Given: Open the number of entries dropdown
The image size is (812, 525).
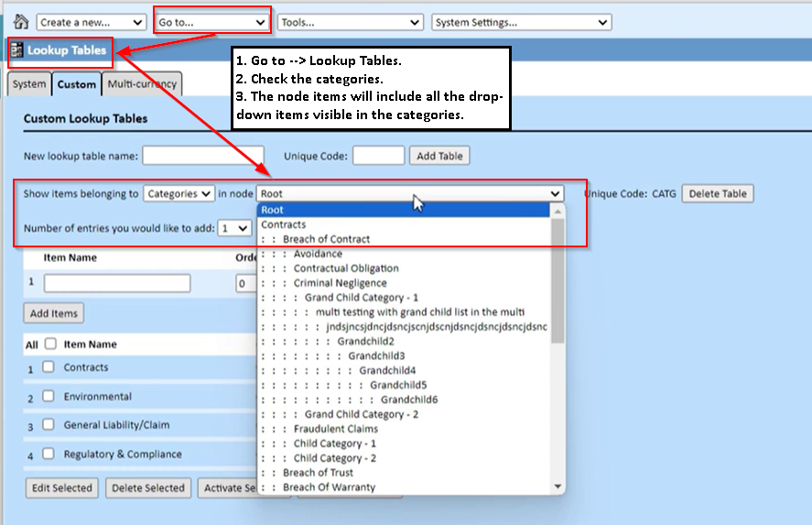Looking at the screenshot, I should [234, 228].
